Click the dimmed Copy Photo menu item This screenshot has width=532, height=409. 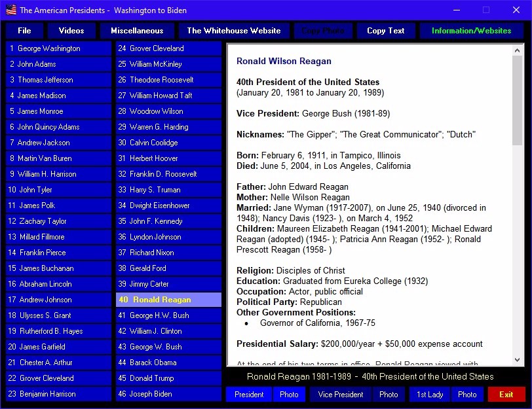tap(323, 31)
